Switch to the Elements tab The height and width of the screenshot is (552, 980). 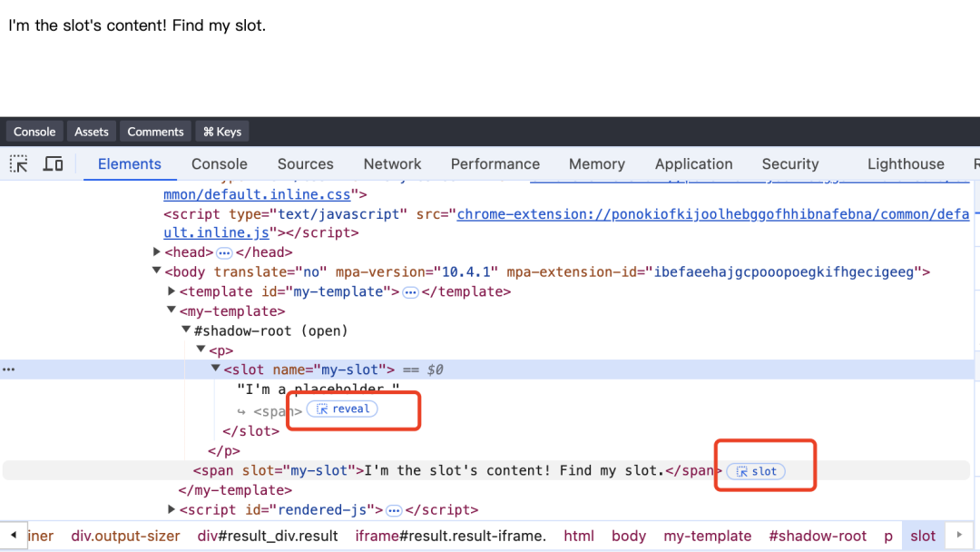click(130, 163)
